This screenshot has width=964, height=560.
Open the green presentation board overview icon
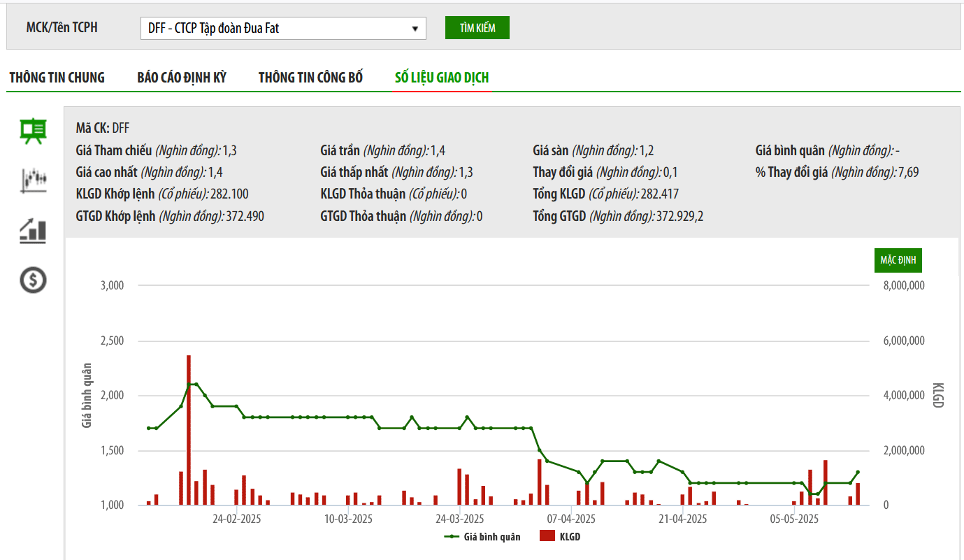point(33,131)
